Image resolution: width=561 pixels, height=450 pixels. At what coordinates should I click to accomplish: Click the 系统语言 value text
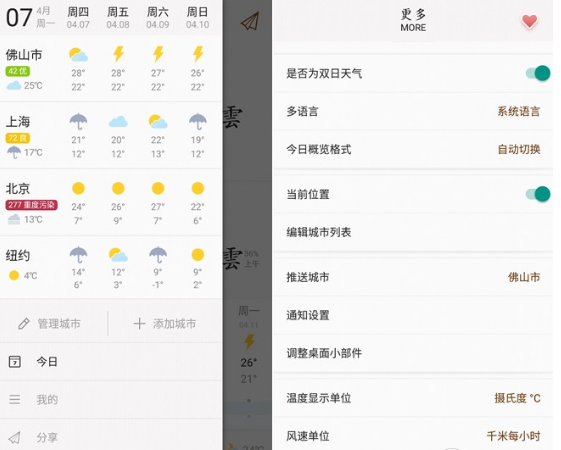518,111
